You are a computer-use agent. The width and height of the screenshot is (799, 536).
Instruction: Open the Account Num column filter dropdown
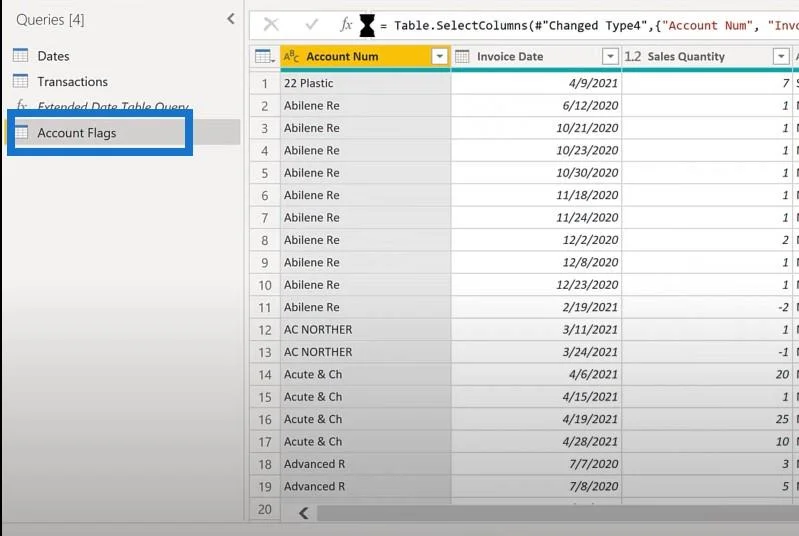tap(439, 57)
